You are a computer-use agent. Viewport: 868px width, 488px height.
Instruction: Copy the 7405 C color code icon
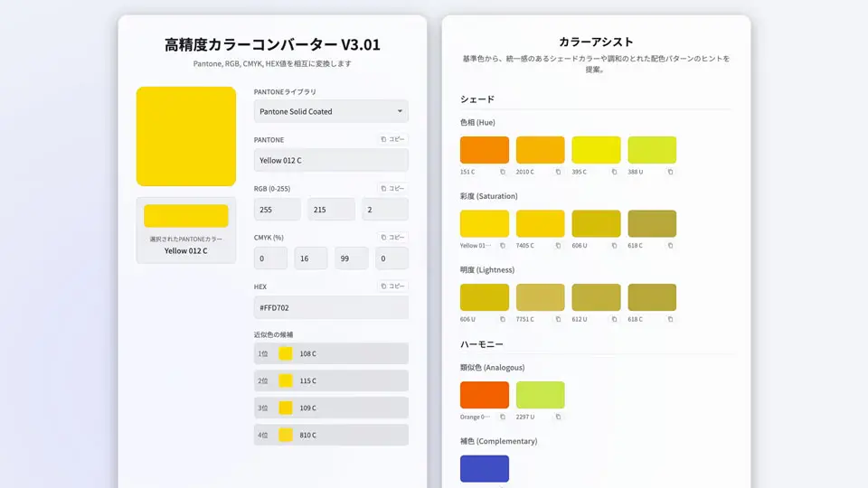point(558,246)
